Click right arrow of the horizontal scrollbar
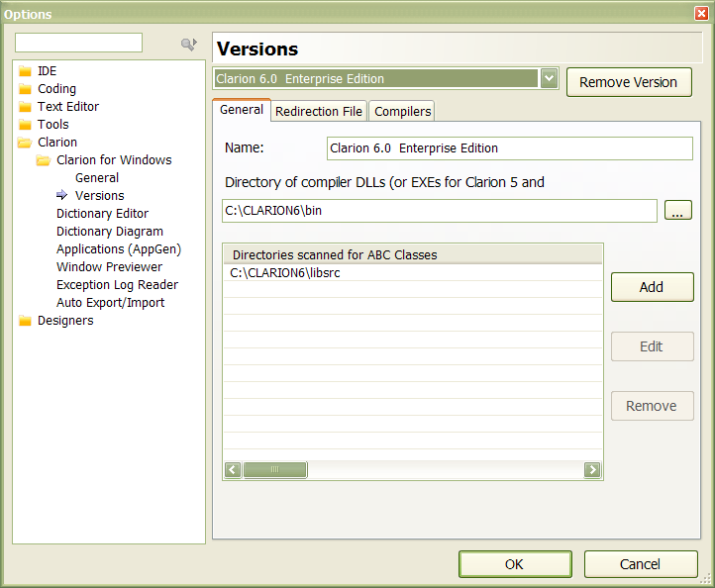715x588 pixels. [592, 470]
